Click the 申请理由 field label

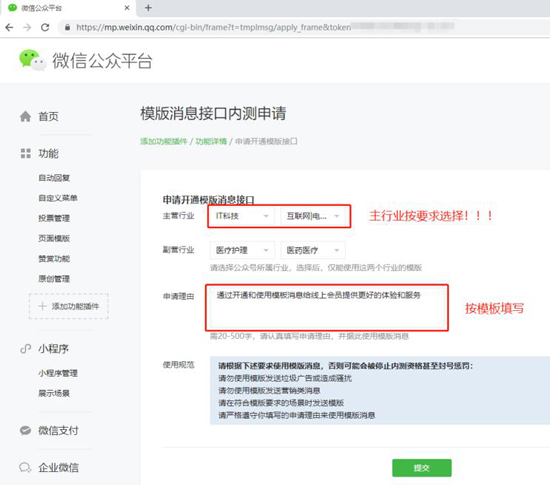point(178,296)
